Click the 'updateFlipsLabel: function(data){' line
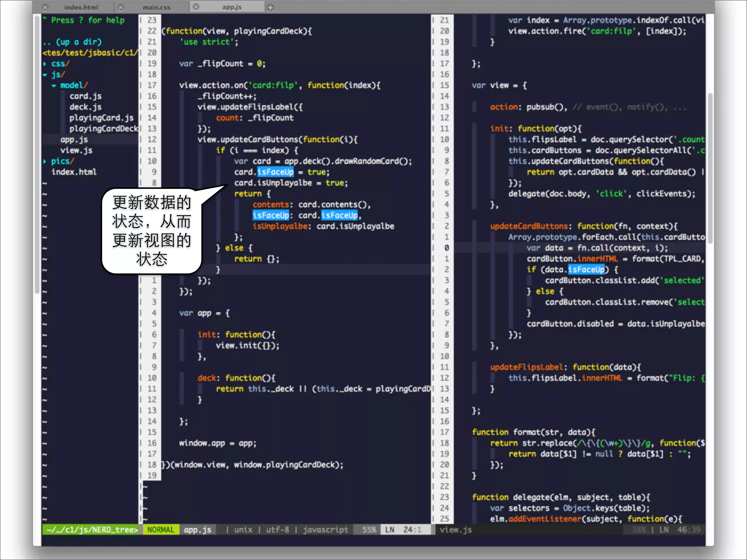This screenshot has height=560, width=747. [565, 367]
